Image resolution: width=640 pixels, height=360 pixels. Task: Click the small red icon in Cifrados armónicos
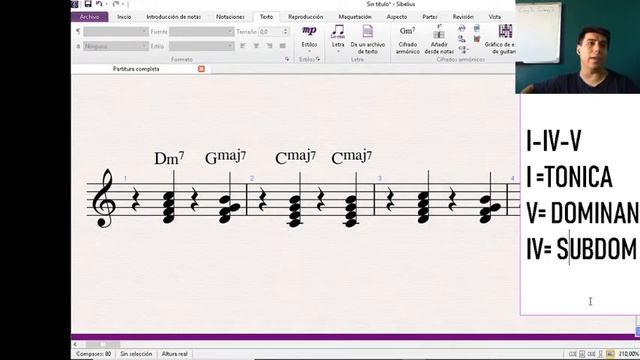tap(477, 39)
